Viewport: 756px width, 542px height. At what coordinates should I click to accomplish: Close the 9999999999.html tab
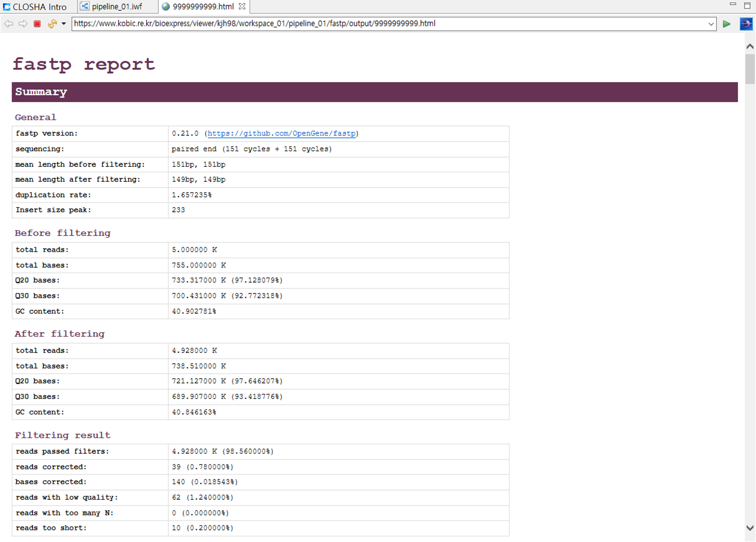(x=242, y=6)
